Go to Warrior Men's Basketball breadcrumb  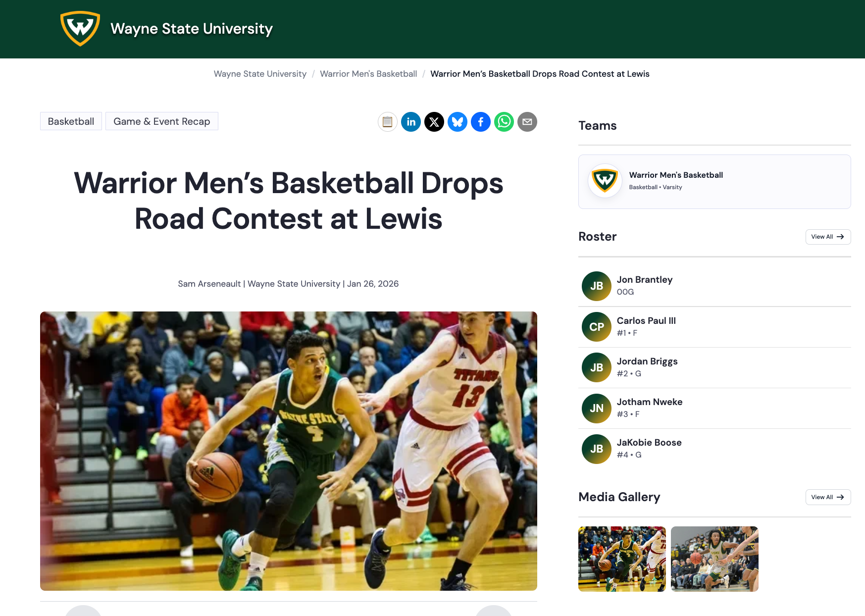click(x=368, y=74)
